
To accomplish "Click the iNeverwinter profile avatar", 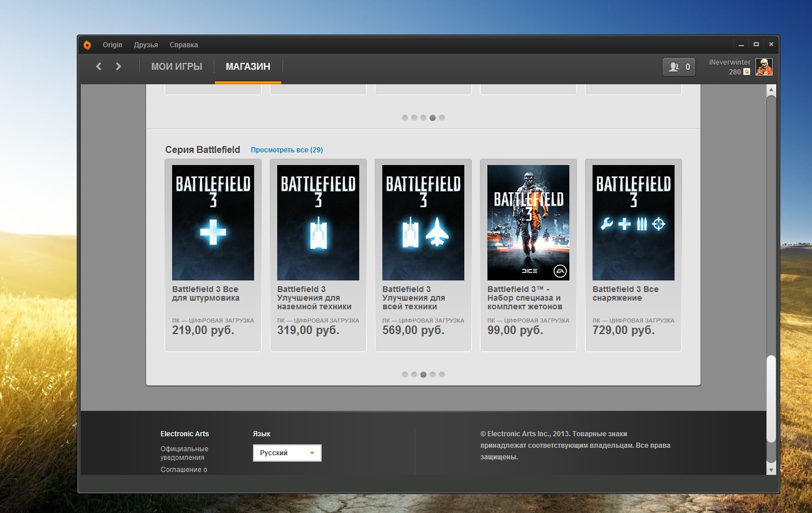I will point(763,67).
